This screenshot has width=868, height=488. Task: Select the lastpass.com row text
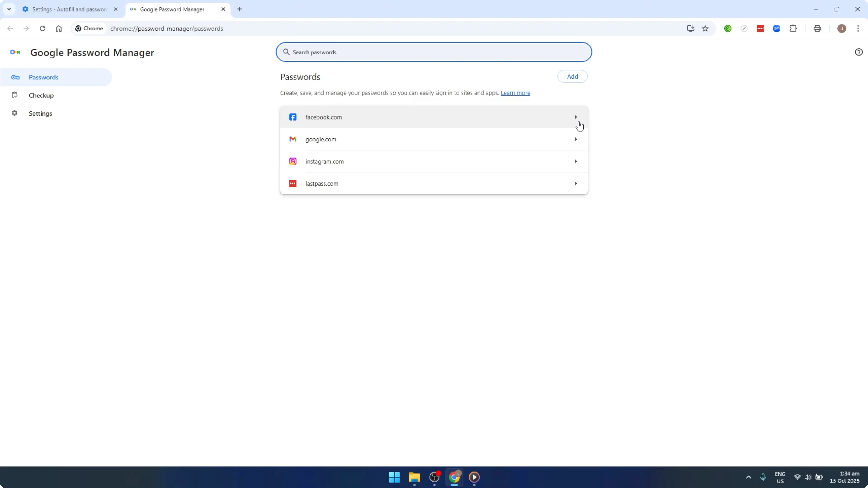[x=322, y=184]
